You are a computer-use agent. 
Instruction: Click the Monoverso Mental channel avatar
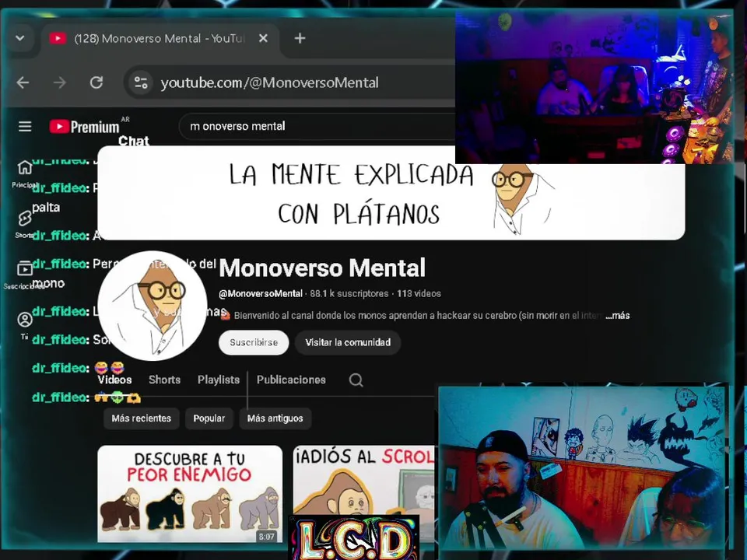coord(153,306)
